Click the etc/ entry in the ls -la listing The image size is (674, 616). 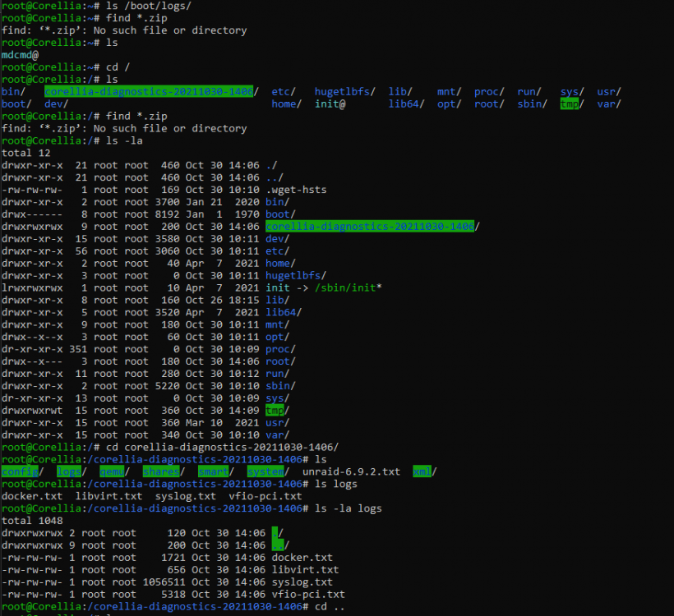277,251
